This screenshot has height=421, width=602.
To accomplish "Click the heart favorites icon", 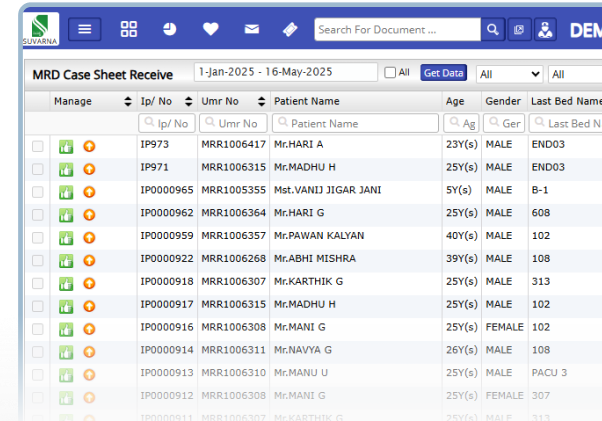I will point(210,29).
